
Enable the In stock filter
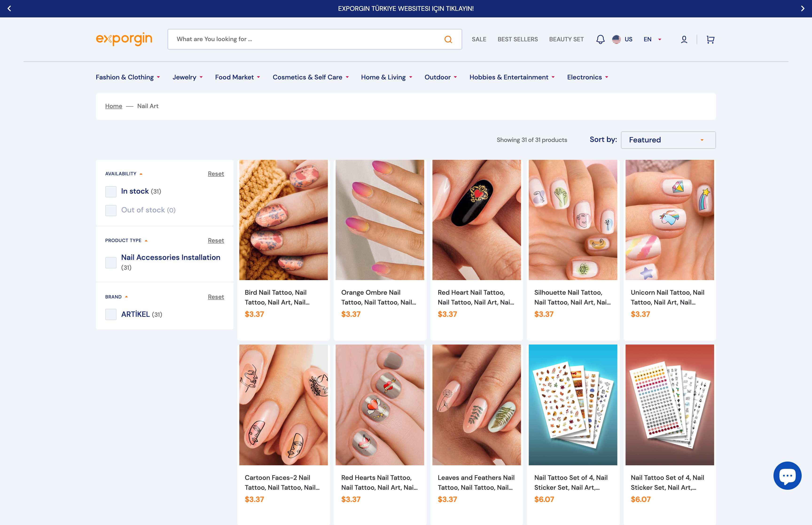pos(111,191)
